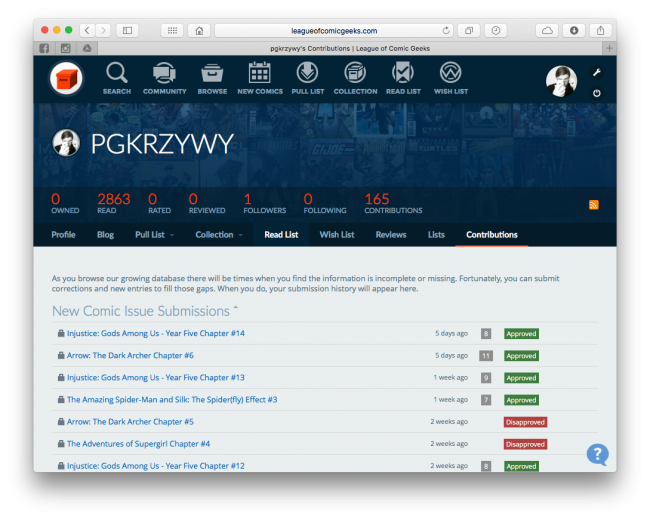Open Injustice Year Five Chapter #12 link
The height and width of the screenshot is (520, 650).
click(x=156, y=466)
